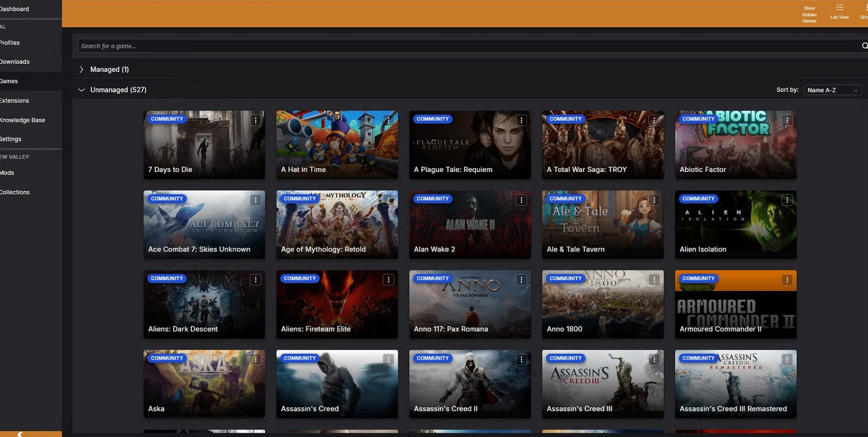Click the search magnifier icon

coord(865,46)
